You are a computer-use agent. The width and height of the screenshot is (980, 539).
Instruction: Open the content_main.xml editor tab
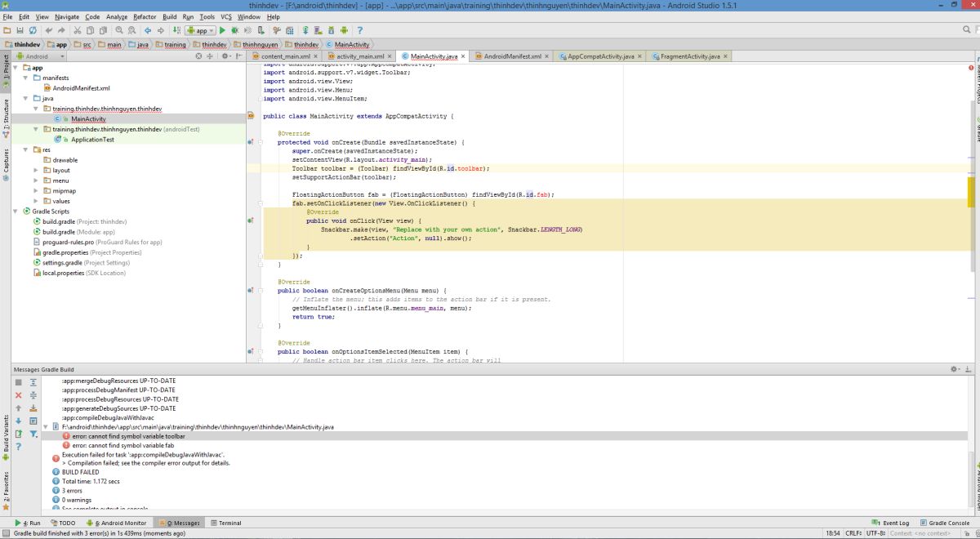point(285,56)
